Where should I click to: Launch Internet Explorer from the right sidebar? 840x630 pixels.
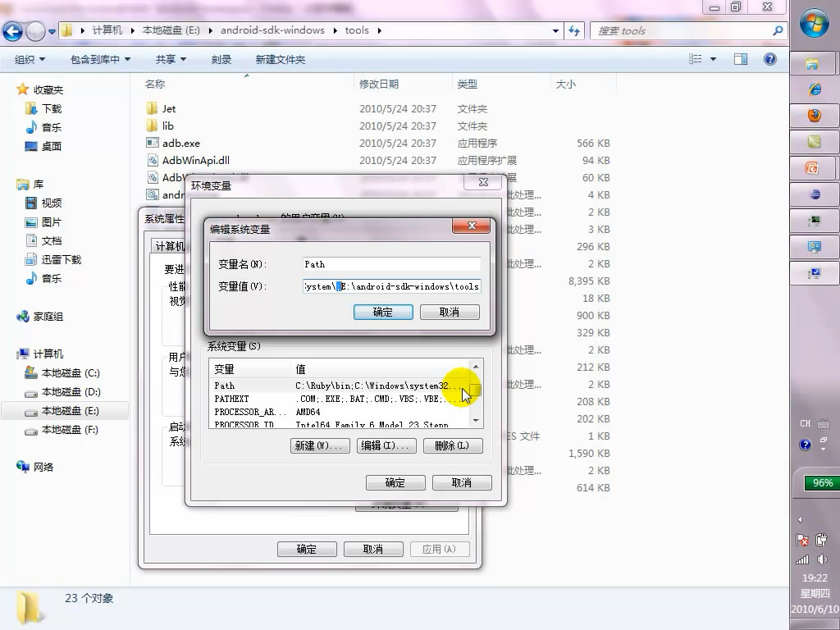[x=813, y=89]
